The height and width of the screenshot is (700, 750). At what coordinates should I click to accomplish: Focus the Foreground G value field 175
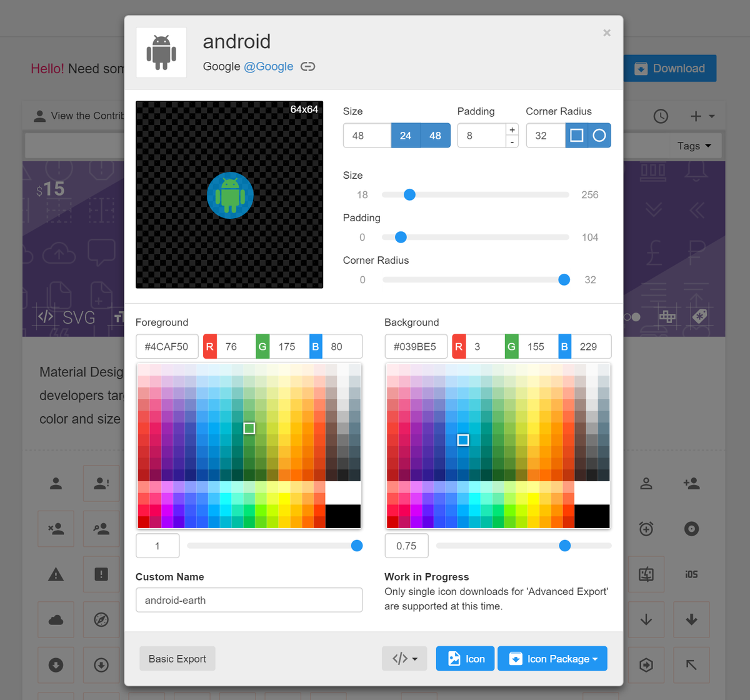pos(289,347)
